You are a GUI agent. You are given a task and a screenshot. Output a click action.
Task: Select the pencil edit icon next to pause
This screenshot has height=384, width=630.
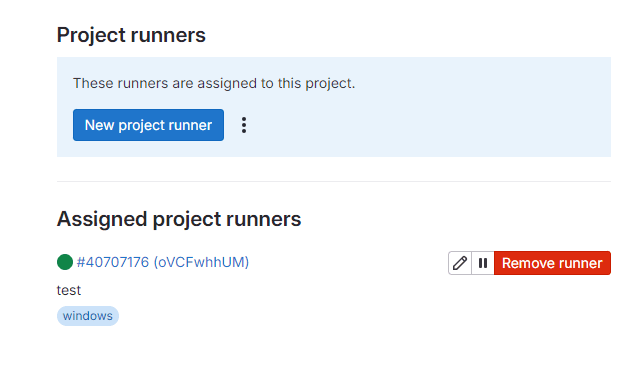pyautogui.click(x=460, y=263)
